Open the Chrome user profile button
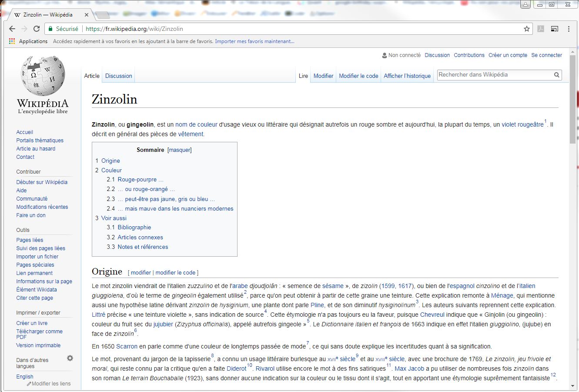 point(525,5)
